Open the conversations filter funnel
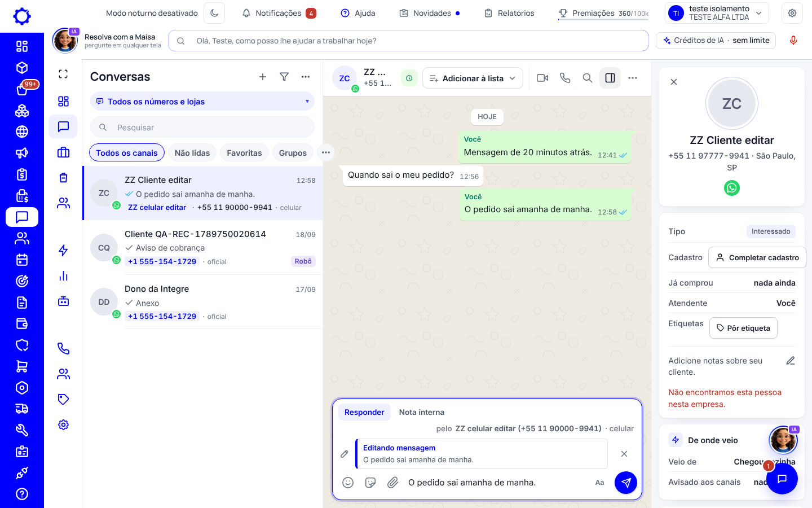The image size is (812, 508). [284, 77]
